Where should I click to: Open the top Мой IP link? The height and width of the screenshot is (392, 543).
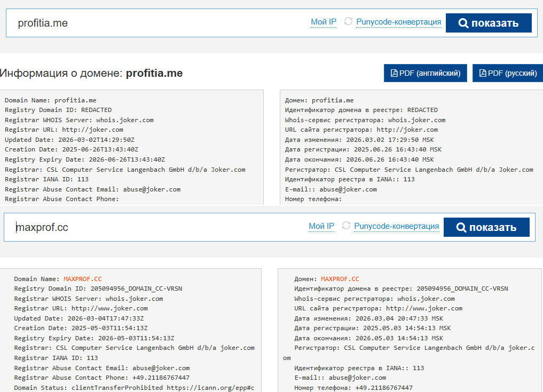click(x=324, y=22)
